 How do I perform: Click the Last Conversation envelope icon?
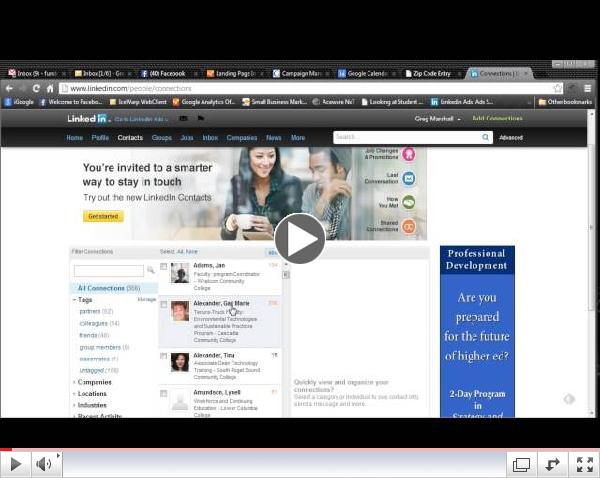coord(409,178)
